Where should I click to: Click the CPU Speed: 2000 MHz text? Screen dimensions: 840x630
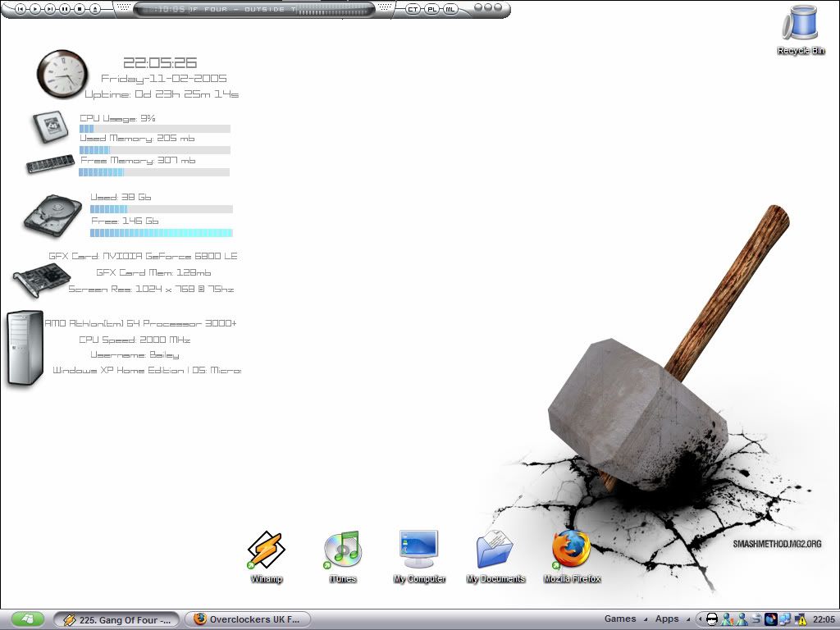click(135, 340)
